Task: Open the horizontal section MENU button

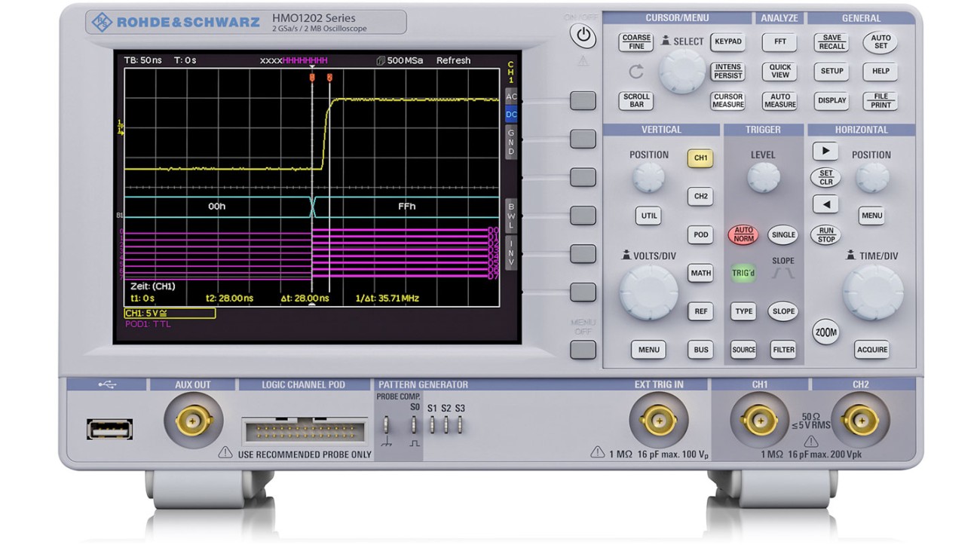Action: (871, 216)
